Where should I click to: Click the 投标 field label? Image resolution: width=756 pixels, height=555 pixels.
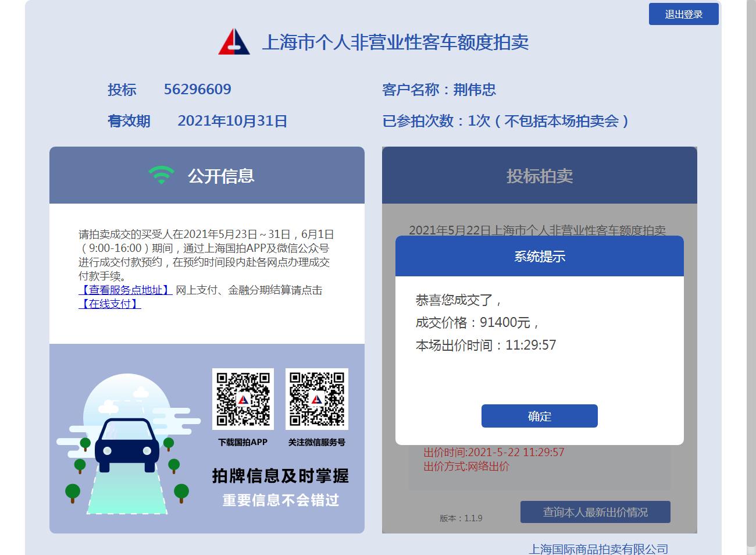point(122,90)
